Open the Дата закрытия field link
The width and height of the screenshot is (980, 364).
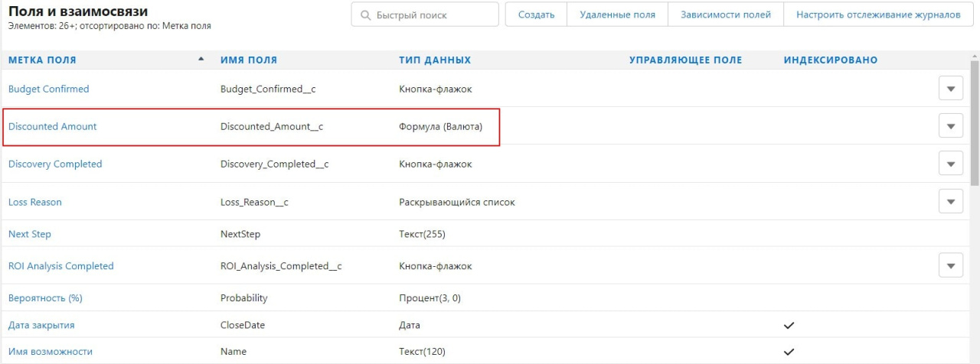[41, 325]
